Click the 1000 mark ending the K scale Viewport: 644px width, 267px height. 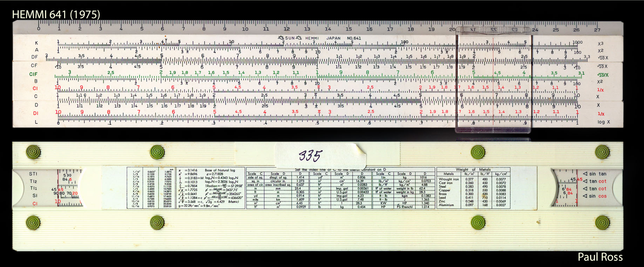tap(577, 42)
